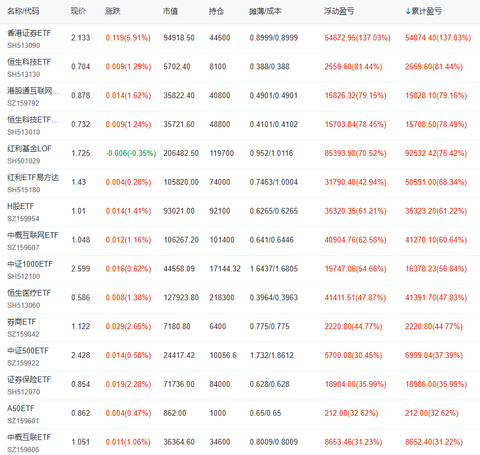Open 证券保险ETF SH512070 entry
The width and height of the screenshot is (480, 455).
tap(29, 380)
